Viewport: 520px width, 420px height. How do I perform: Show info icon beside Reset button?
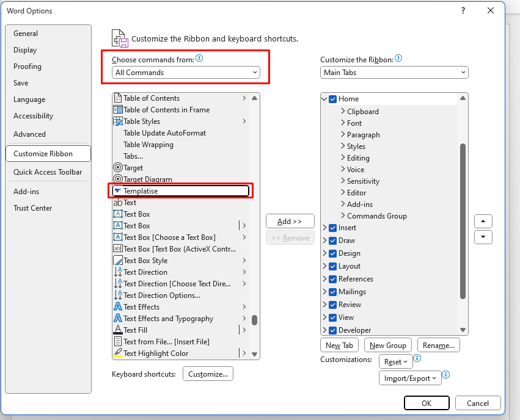(x=417, y=358)
